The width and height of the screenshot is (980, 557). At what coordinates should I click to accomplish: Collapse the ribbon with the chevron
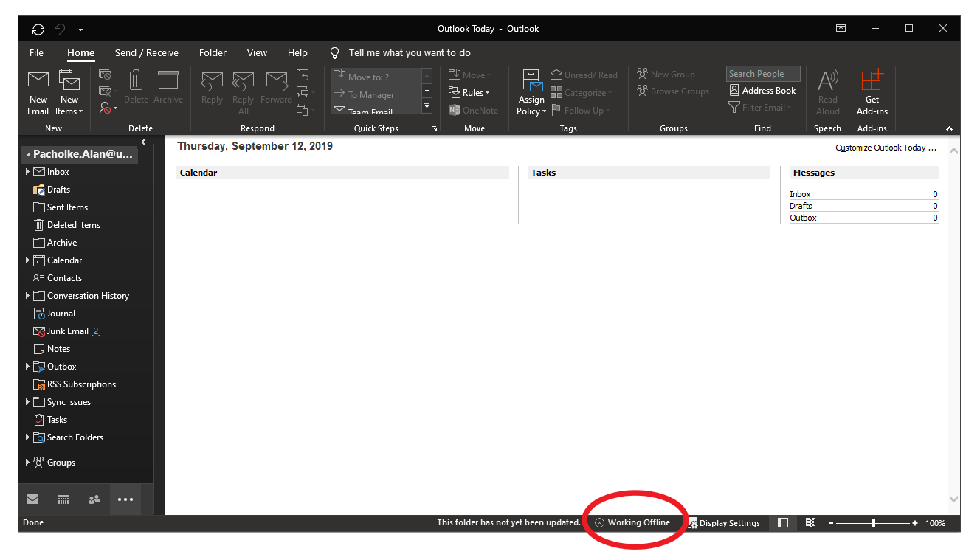coord(949,129)
